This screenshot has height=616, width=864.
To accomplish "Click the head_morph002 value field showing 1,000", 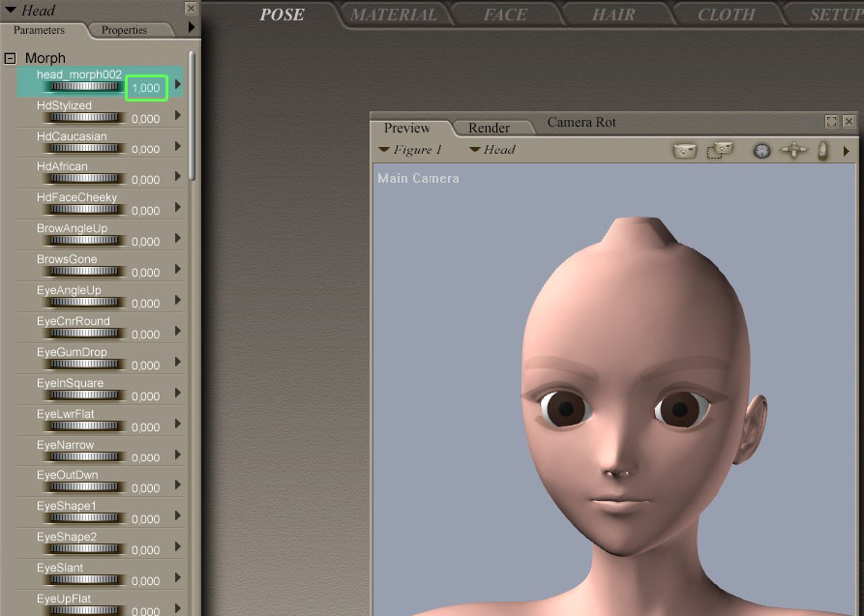I will click(x=146, y=88).
